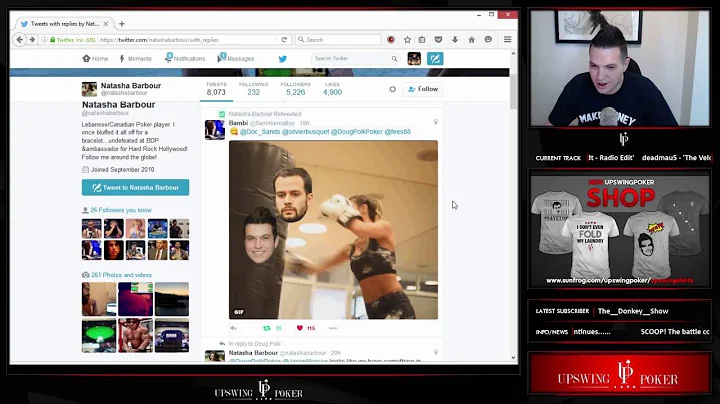Click Bambi's tweet avatar
This screenshot has width=720, height=404.
[214, 130]
